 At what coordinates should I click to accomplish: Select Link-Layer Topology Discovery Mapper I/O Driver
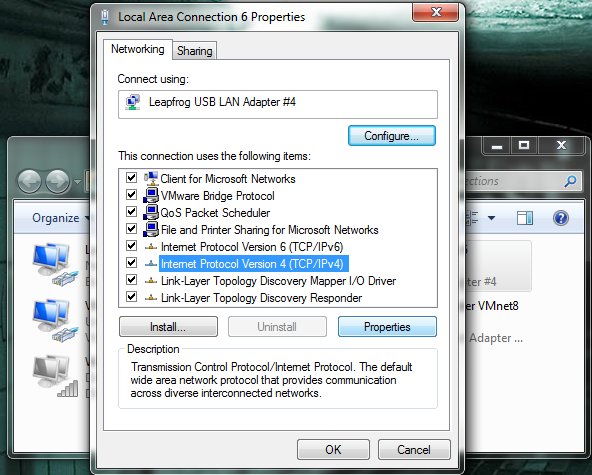point(278,281)
